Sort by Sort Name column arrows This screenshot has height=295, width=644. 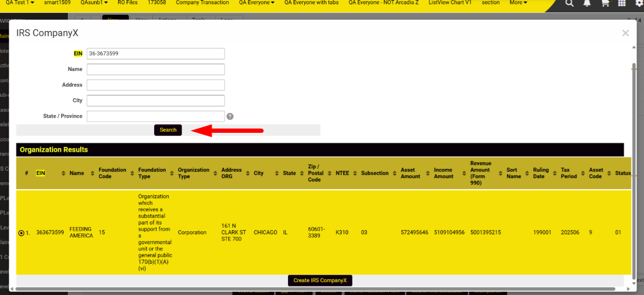[527, 173]
